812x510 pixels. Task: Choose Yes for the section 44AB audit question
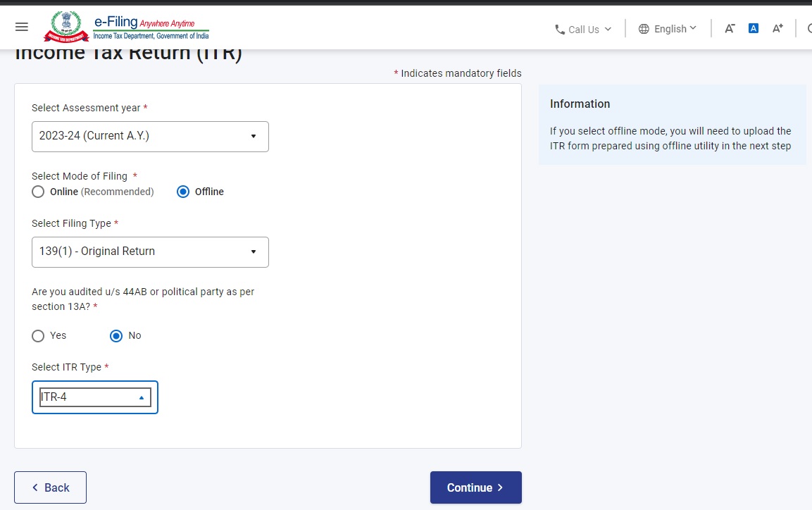pos(38,335)
